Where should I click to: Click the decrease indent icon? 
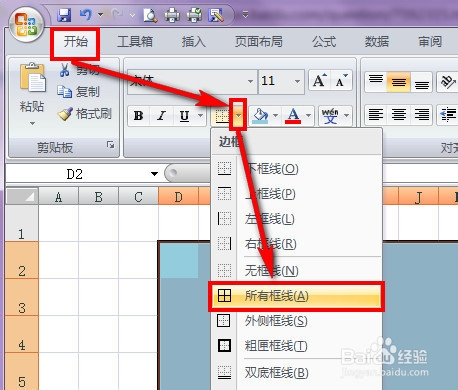448,115
